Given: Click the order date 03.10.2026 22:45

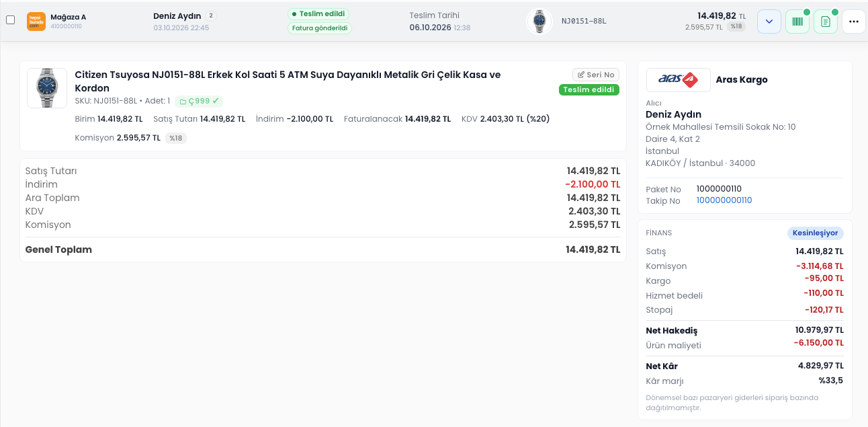Looking at the screenshot, I should tap(181, 28).
